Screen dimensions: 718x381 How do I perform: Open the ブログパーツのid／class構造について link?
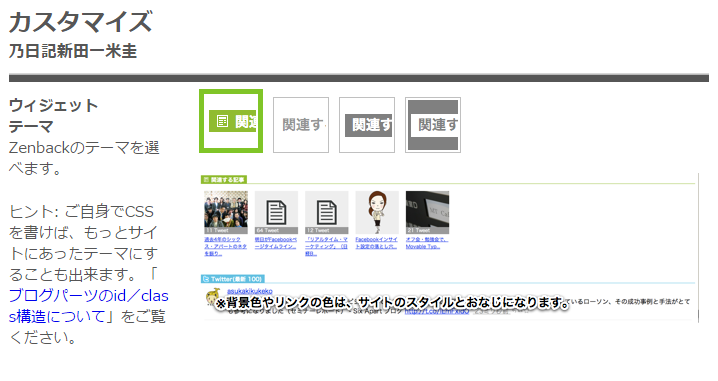click(x=88, y=305)
